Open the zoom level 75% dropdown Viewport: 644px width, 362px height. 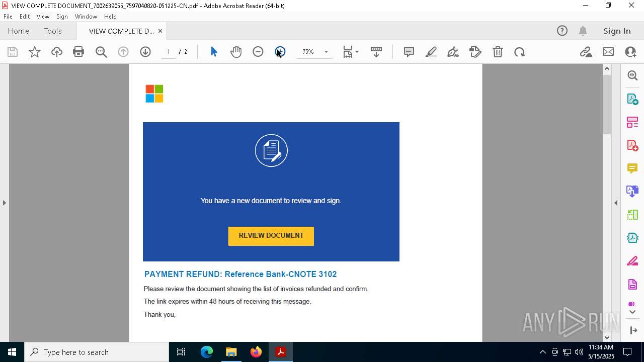click(x=326, y=52)
